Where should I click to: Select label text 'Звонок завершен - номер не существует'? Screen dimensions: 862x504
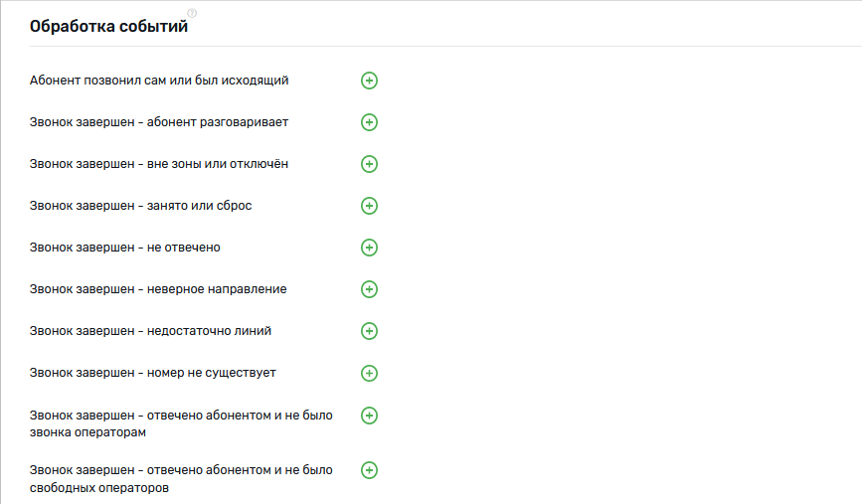tap(153, 373)
